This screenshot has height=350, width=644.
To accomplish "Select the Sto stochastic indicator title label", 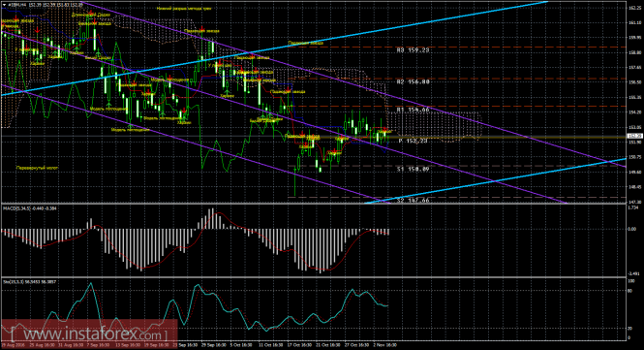I will [30, 282].
